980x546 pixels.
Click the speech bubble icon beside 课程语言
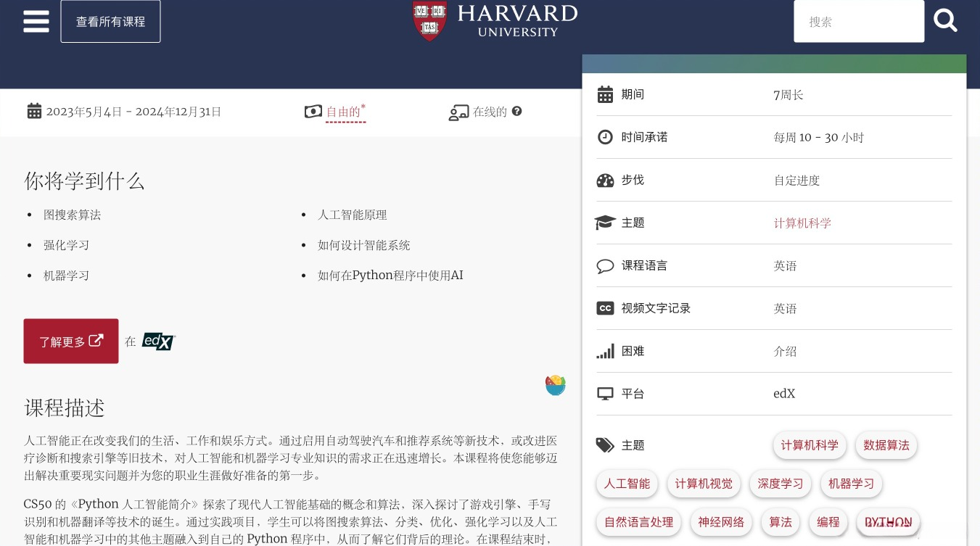coord(605,265)
